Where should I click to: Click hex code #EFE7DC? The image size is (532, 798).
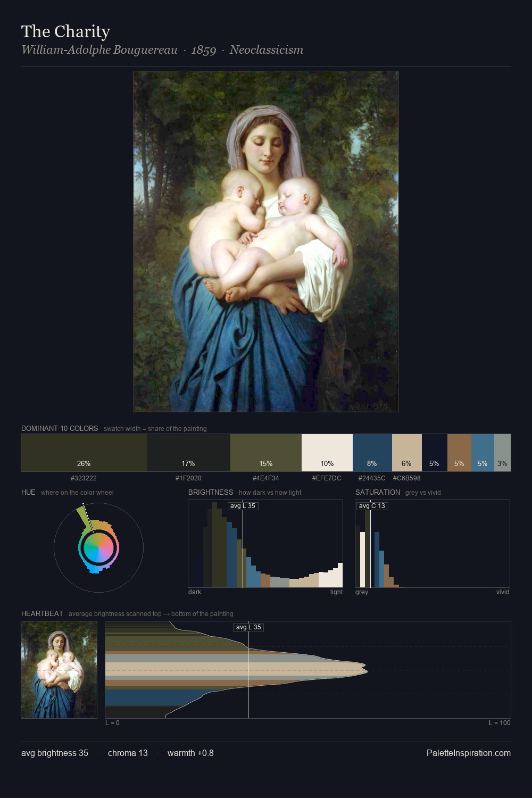pyautogui.click(x=327, y=478)
